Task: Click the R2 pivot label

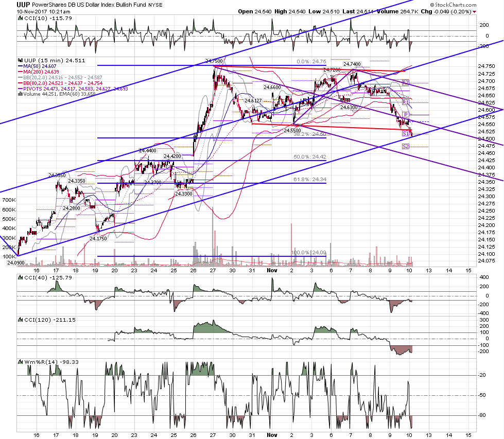Action: [x=406, y=82]
